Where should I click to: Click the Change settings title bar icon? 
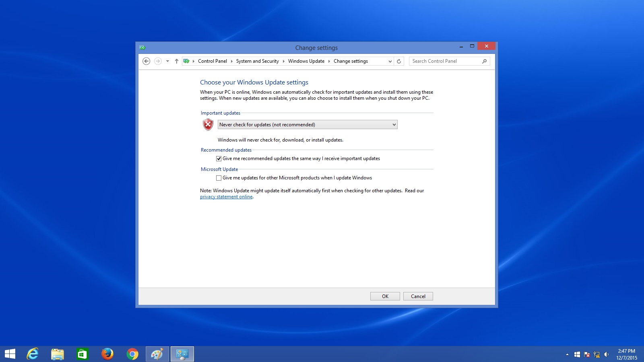[x=142, y=47]
